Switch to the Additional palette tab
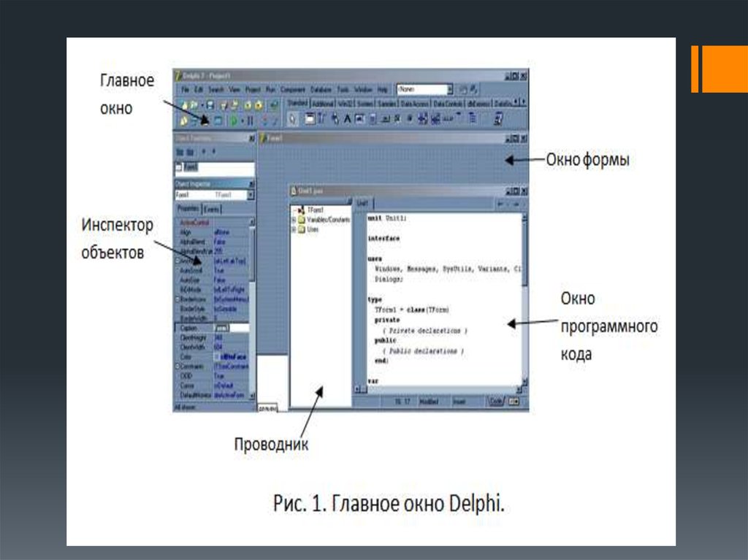Screen dimensions: 748x560 click(323, 103)
